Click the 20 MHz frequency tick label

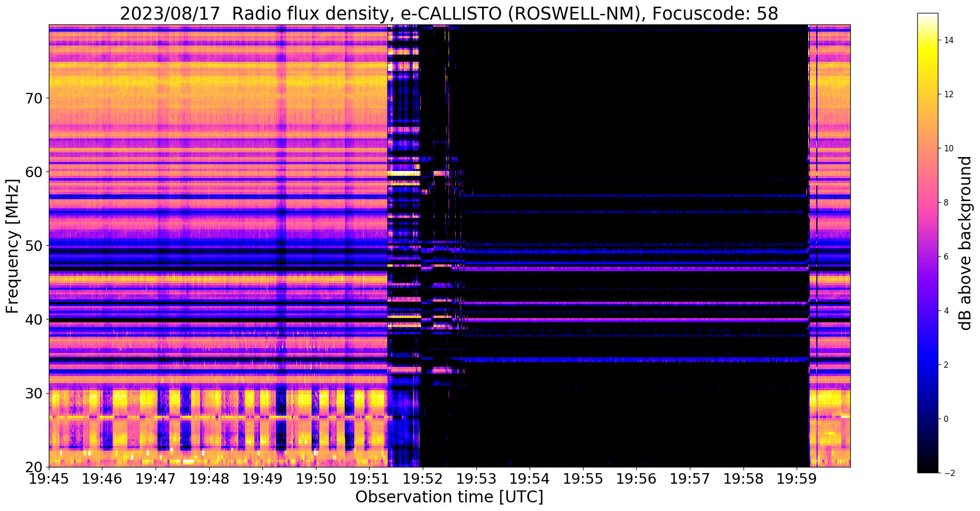point(34,467)
